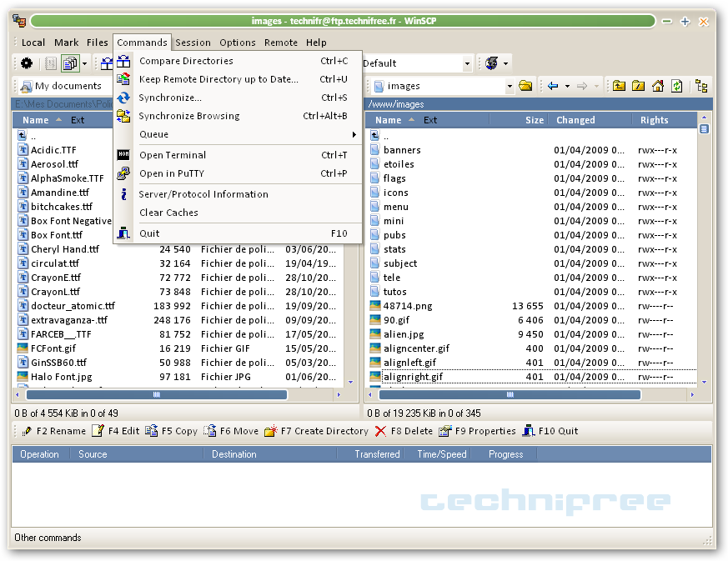
Task: Open remote folder browse icon beside images
Action: [x=525, y=86]
